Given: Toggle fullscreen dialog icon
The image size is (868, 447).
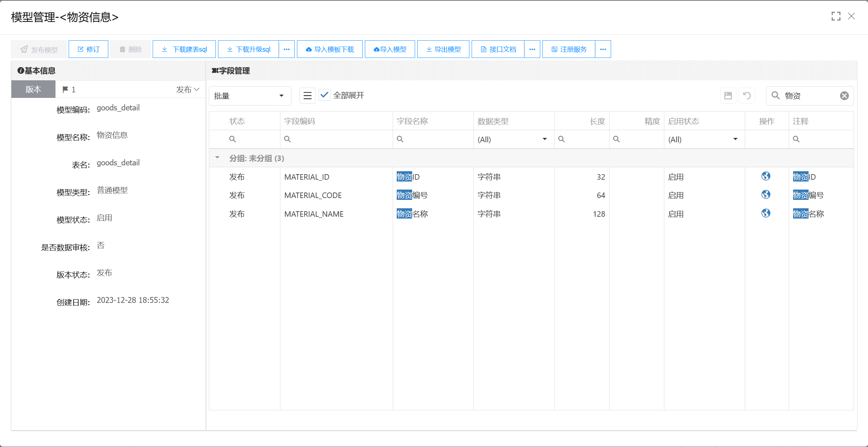Looking at the screenshot, I should [x=836, y=16].
